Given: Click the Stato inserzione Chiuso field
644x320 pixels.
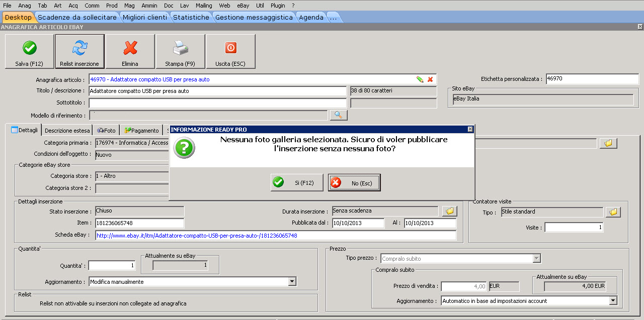Looking at the screenshot, I should [x=139, y=211].
